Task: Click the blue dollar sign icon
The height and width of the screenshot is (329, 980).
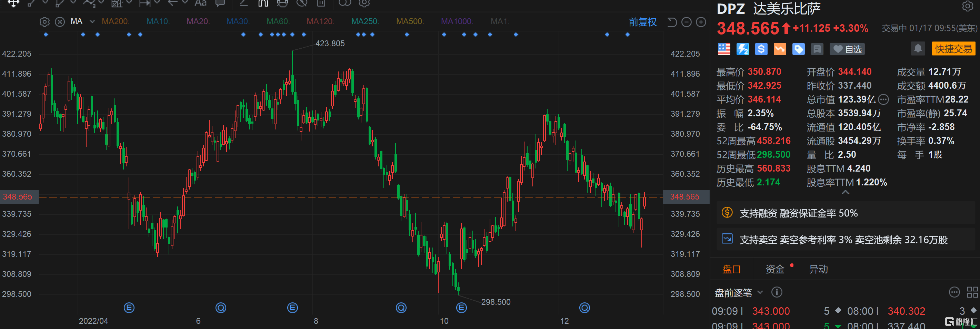Action: point(761,49)
